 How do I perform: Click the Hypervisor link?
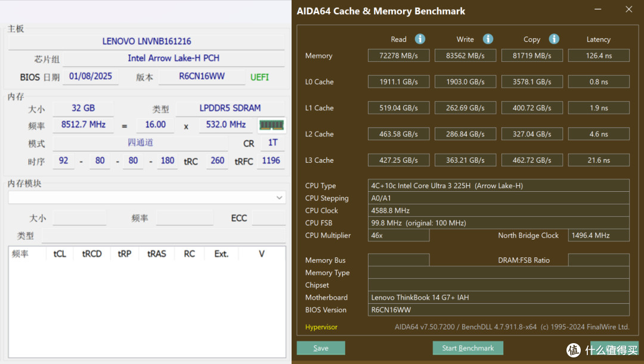(321, 327)
